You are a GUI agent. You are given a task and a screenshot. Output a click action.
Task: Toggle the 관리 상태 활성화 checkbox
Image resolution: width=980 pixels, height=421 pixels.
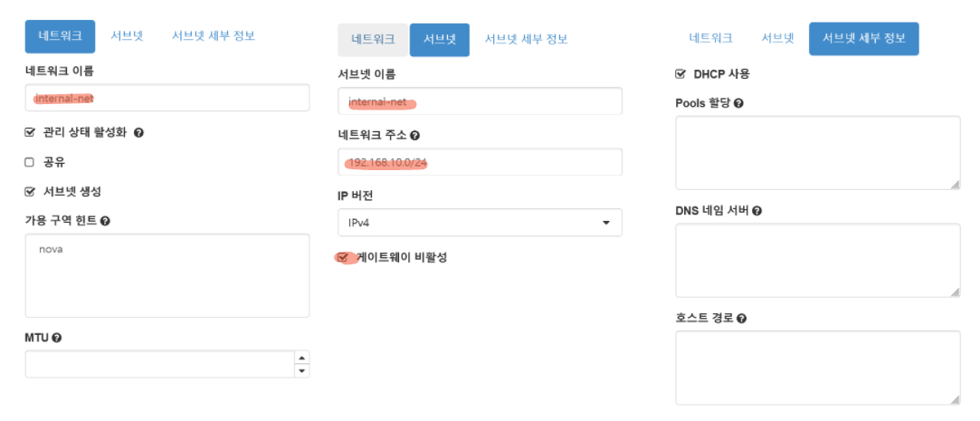click(29, 132)
